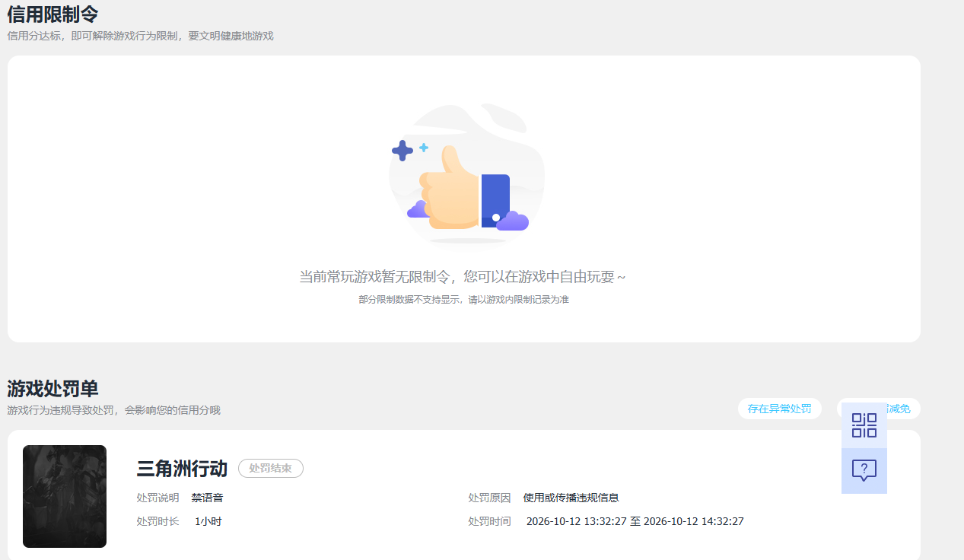Click the 信用分达标 subtitle line

click(140, 36)
